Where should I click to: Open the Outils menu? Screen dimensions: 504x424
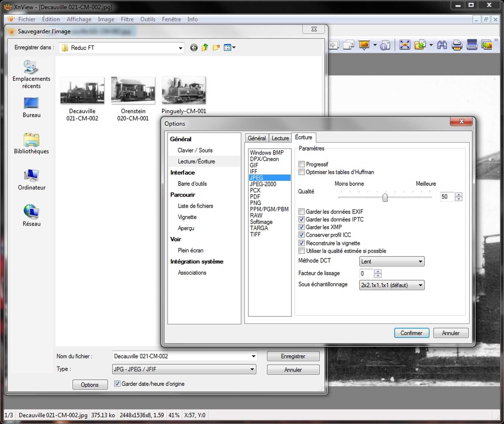coord(148,19)
